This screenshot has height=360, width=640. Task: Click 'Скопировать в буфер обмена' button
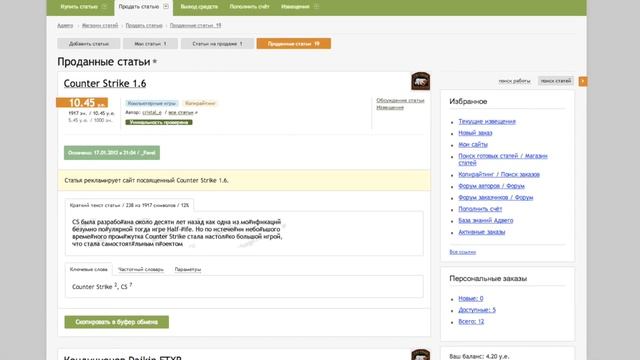pos(116,322)
